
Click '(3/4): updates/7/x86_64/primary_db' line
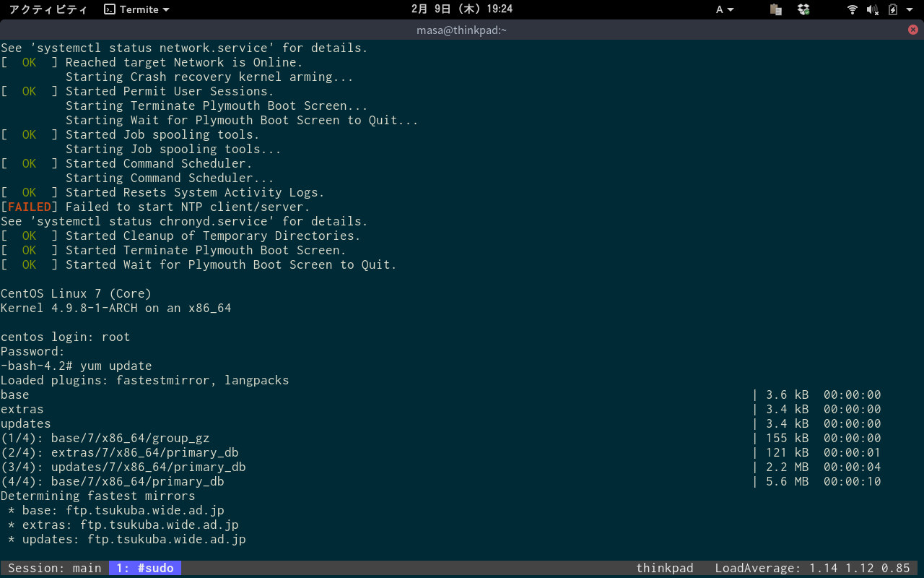coord(123,467)
